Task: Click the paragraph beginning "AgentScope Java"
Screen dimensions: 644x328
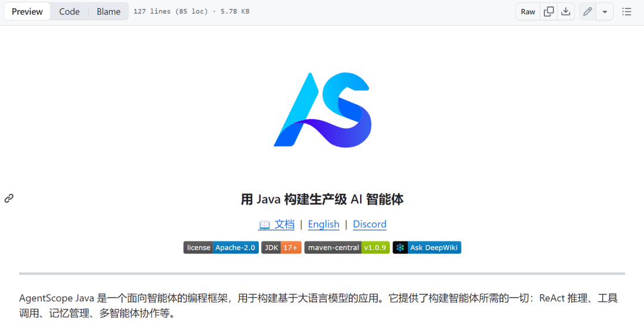Action: point(318,307)
